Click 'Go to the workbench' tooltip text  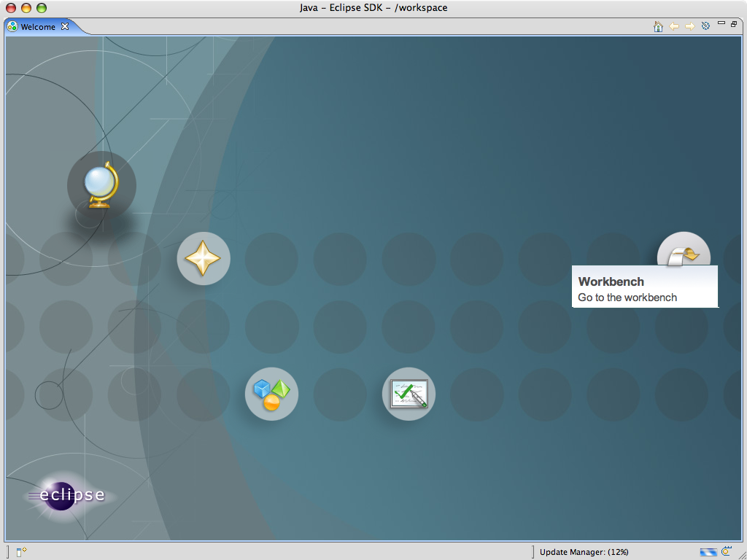pos(627,297)
